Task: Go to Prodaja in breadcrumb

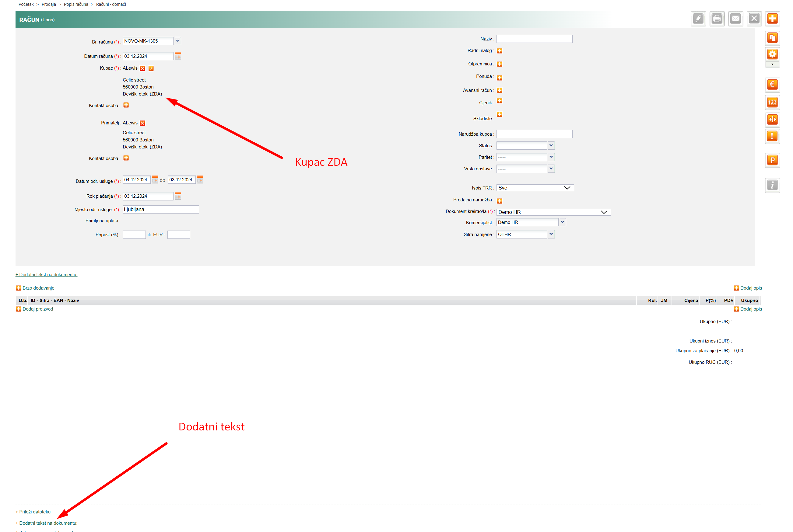Action: (48, 5)
